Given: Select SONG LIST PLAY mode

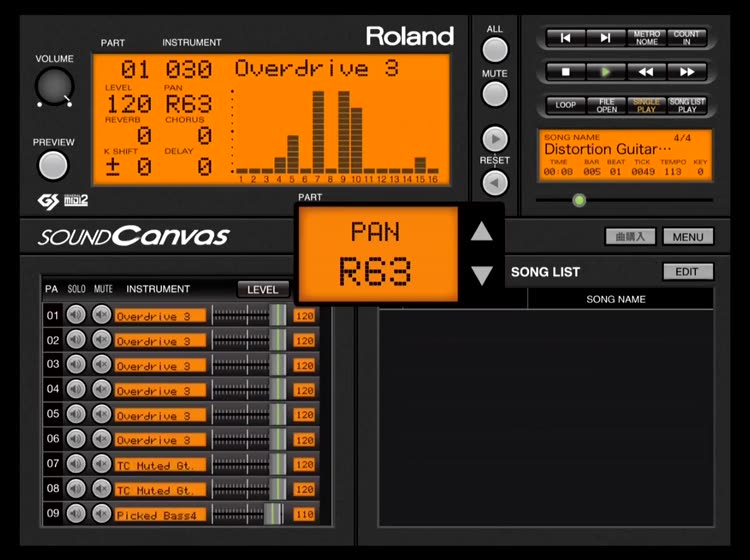Looking at the screenshot, I should tap(686, 105).
